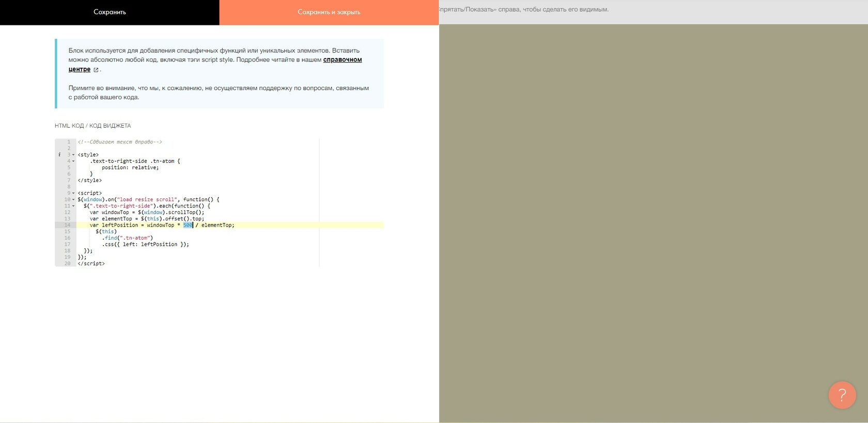Click the var elementTop code line

pos(147,219)
